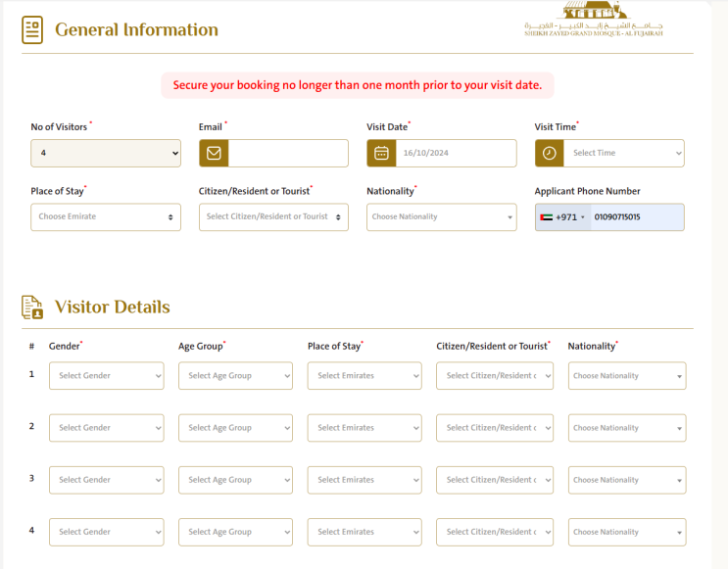This screenshot has width=728, height=569.
Task: Open the UAE flag country code selector
Action: coord(562,217)
